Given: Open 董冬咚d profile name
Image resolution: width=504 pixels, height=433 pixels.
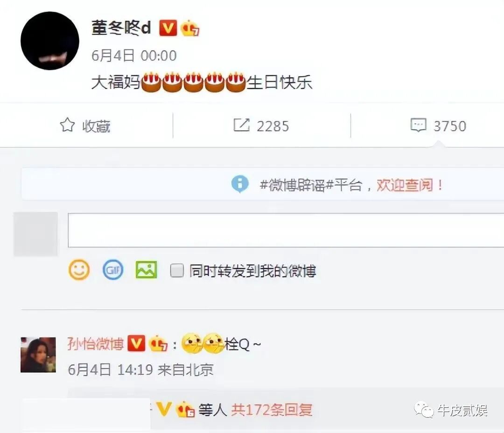Looking at the screenshot, I should point(121,28).
